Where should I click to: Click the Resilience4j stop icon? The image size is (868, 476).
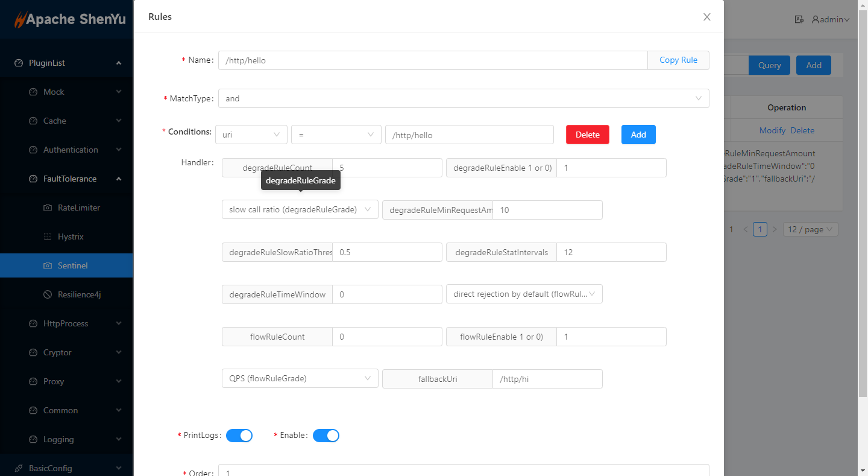(48, 294)
